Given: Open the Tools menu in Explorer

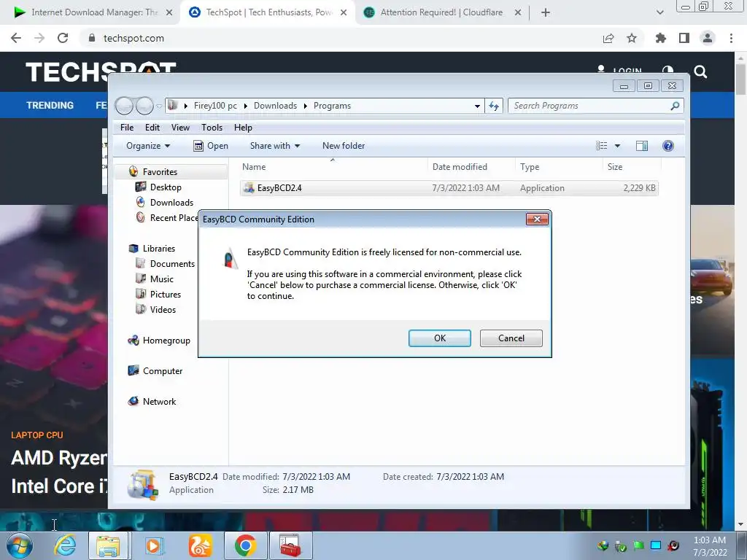Looking at the screenshot, I should (x=212, y=128).
